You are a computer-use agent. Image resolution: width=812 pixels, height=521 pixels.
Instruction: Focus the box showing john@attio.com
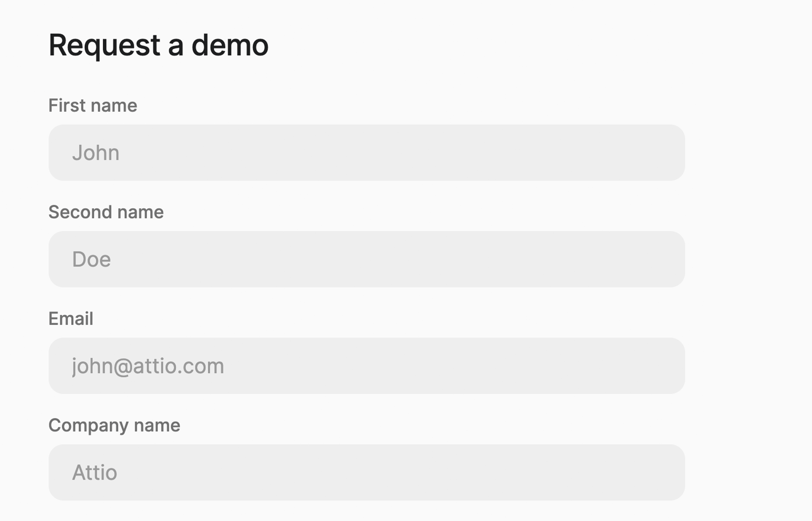point(366,365)
